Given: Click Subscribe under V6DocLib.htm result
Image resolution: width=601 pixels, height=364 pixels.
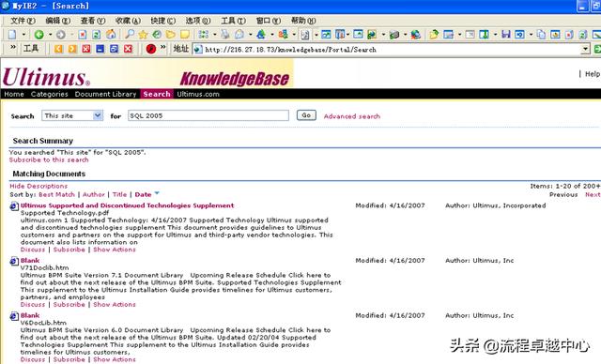Looking at the screenshot, I should coord(69,359).
